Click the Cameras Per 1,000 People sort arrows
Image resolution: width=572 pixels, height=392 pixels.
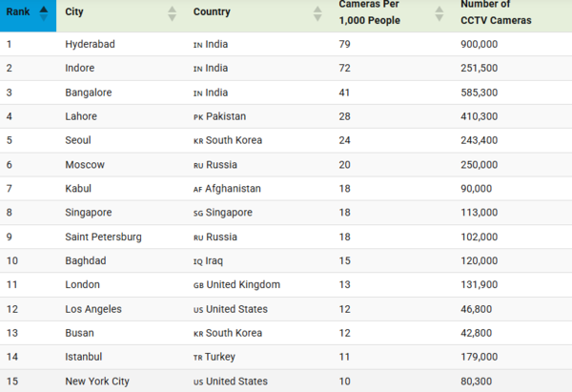click(439, 13)
